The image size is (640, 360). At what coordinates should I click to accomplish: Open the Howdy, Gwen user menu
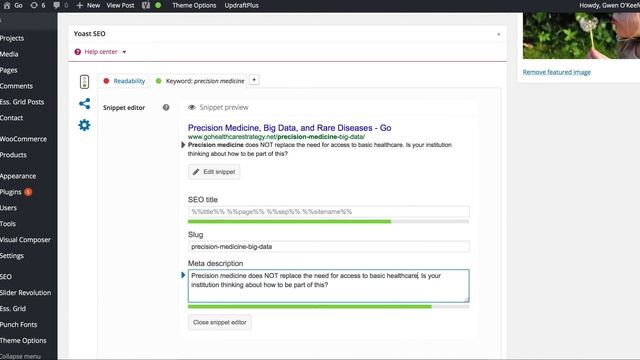pos(609,5)
